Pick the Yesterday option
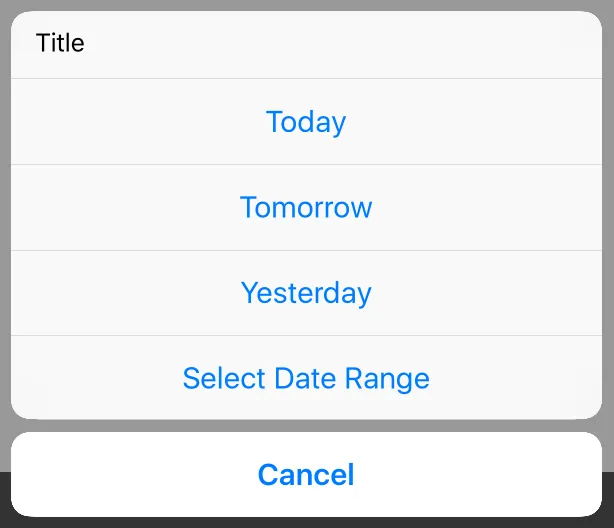This screenshot has width=614, height=528. pos(306,293)
